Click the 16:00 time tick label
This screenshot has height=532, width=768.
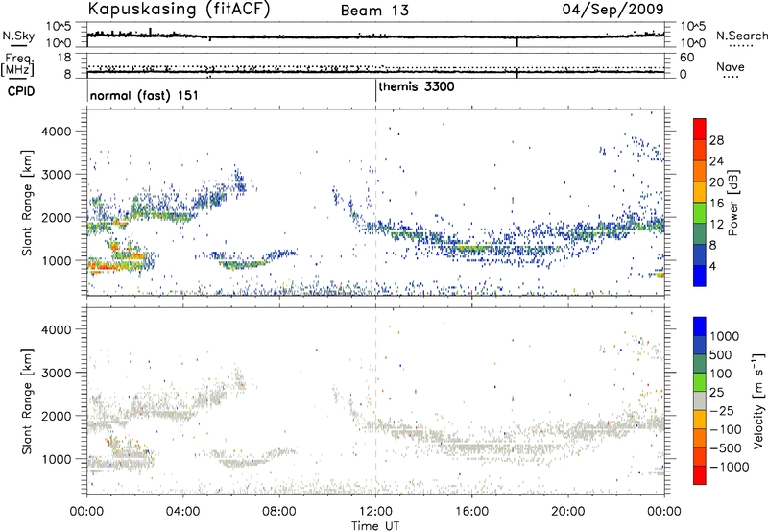[471, 512]
